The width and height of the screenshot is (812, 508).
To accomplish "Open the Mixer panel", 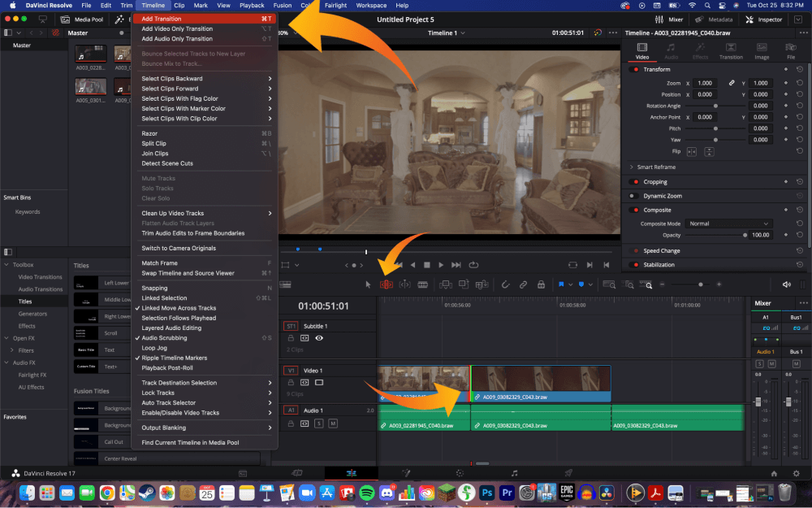I will 675,20.
